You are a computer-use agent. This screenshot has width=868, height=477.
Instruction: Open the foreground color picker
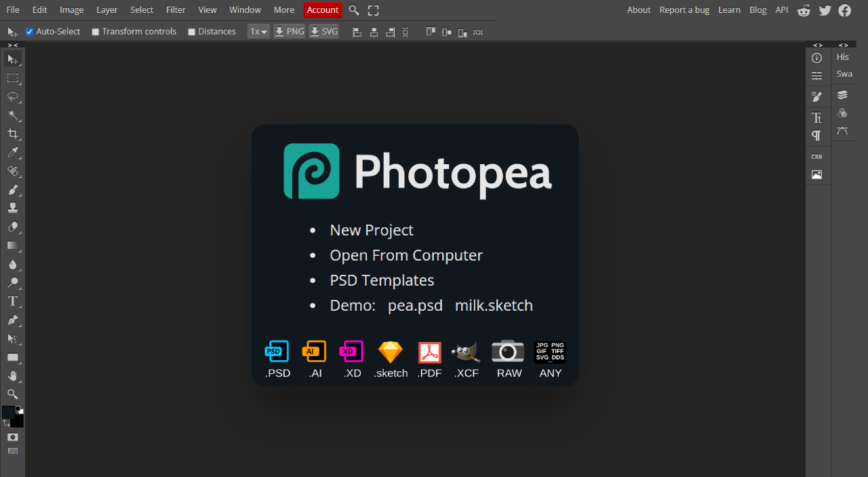(8, 413)
